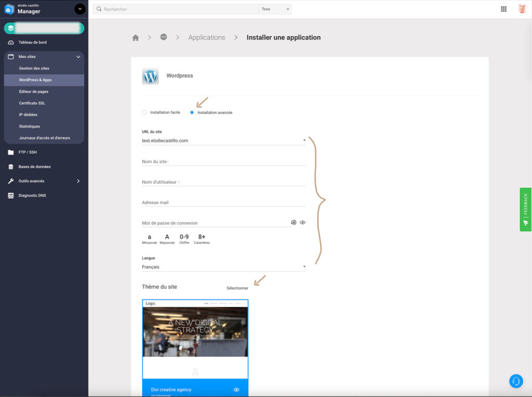Expand Outils avancés chevron
Image resolution: width=532 pixels, height=397 pixels.
point(78,181)
